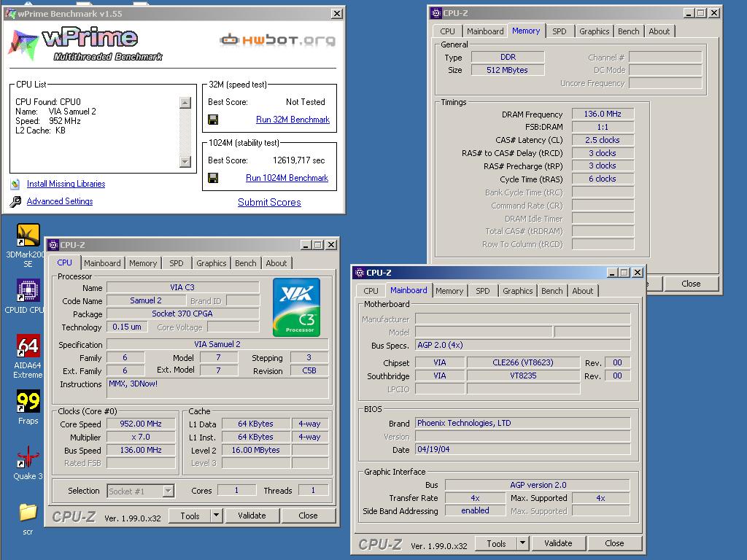
Task: Click Validate in CPU window
Action: click(252, 516)
